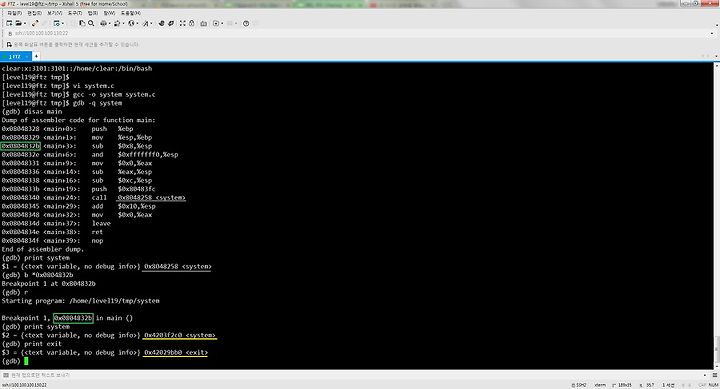This screenshot has width=720, height=389.
Task: Open the 파일(F) File menu
Action: (x=14, y=13)
